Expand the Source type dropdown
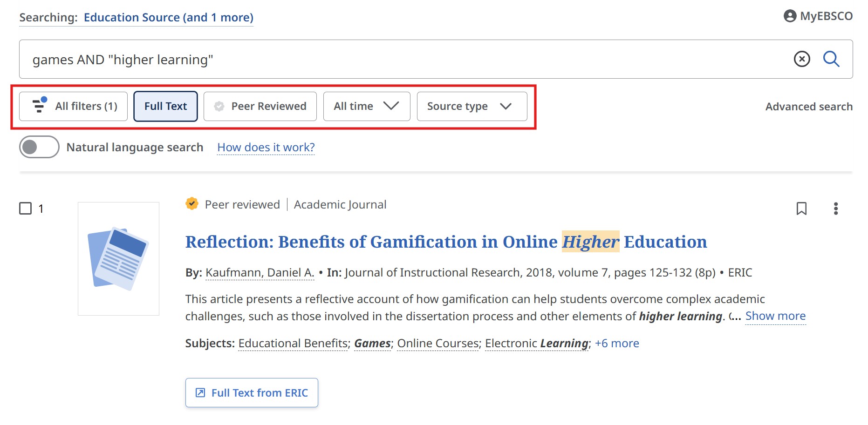The image size is (868, 425). 471,106
